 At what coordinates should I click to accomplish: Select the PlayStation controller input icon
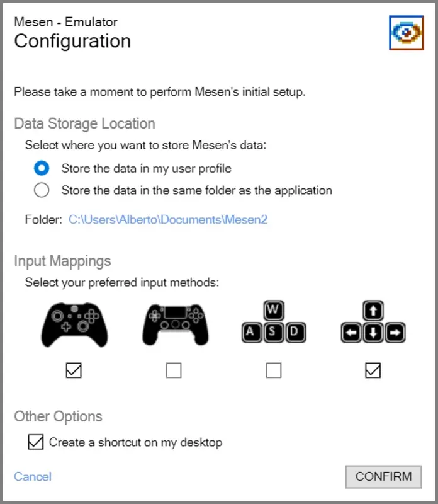coord(175,323)
